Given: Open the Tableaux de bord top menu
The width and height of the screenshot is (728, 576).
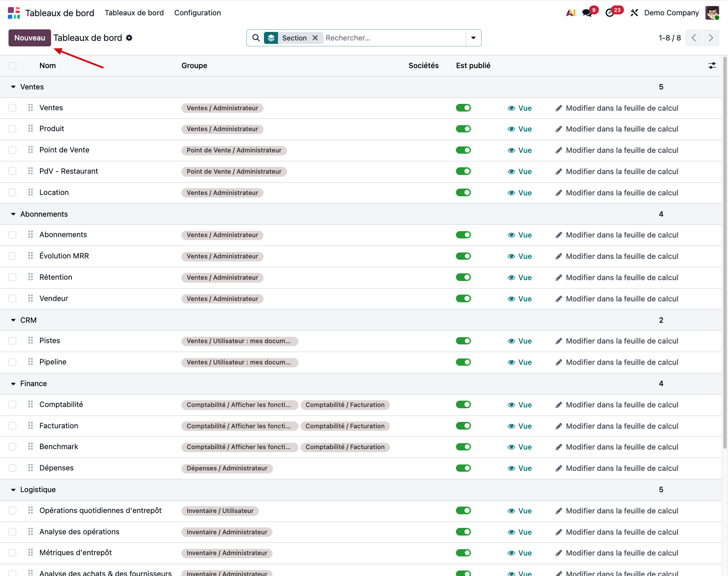Looking at the screenshot, I should [x=134, y=13].
